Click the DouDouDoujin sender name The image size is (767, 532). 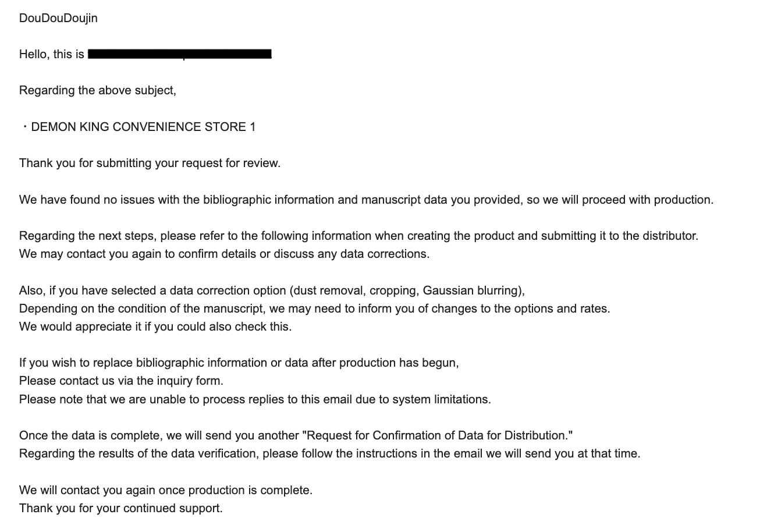[58, 18]
